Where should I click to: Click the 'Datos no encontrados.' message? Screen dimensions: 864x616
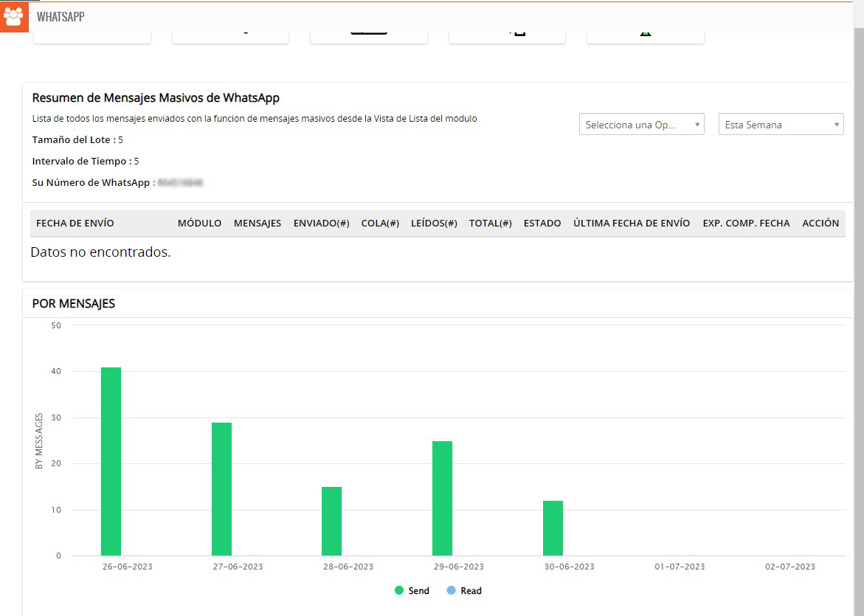[x=101, y=252]
